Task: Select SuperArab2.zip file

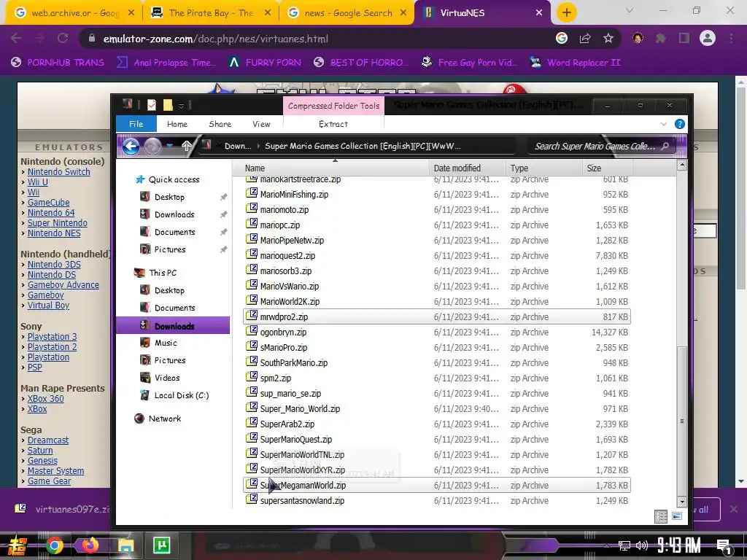Action: point(436,424)
